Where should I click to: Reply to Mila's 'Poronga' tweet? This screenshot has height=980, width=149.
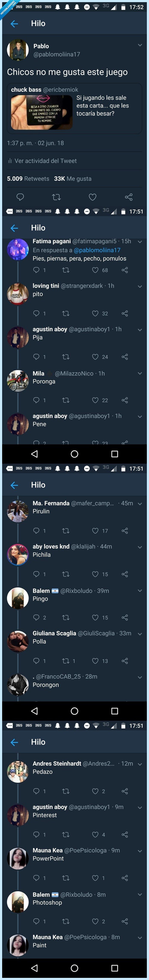[36, 400]
